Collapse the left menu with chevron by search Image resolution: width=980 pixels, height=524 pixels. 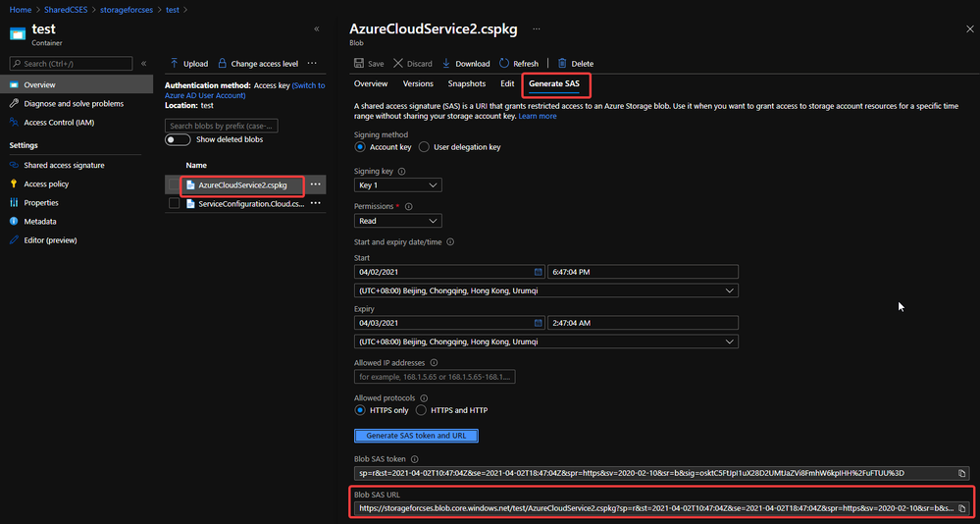[144, 64]
